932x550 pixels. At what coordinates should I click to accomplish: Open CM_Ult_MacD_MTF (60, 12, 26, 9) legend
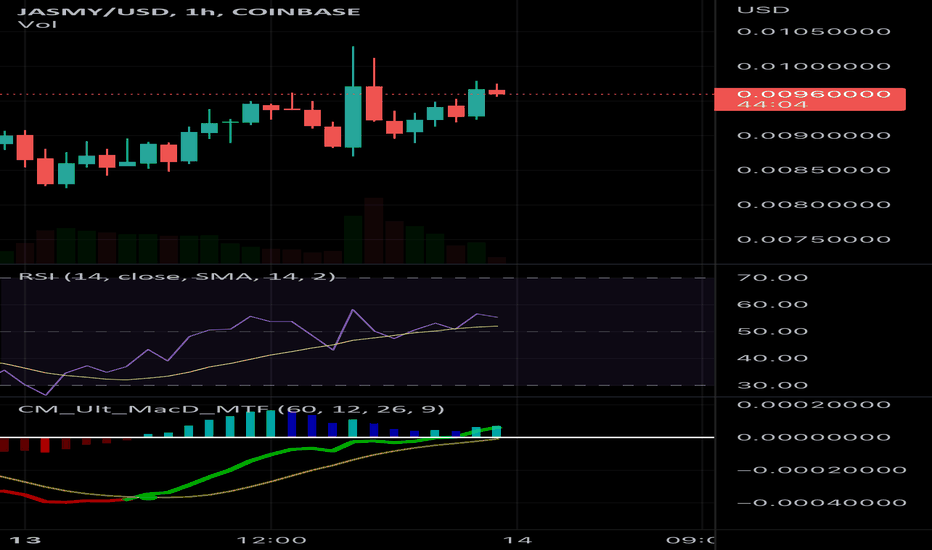tap(231, 409)
